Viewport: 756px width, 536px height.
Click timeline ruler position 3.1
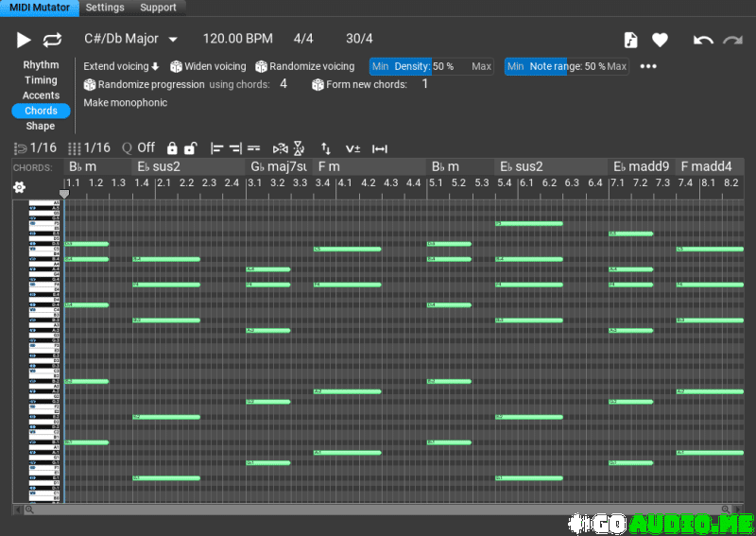coord(255,182)
